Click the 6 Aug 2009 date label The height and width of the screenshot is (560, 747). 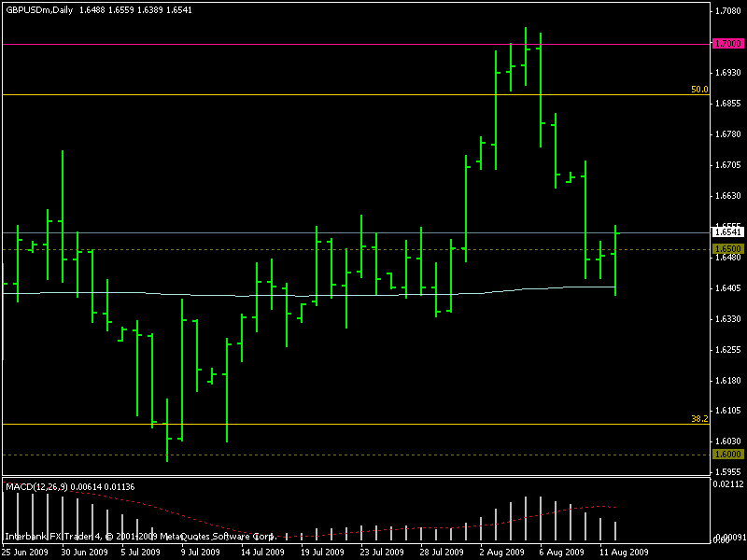click(562, 552)
